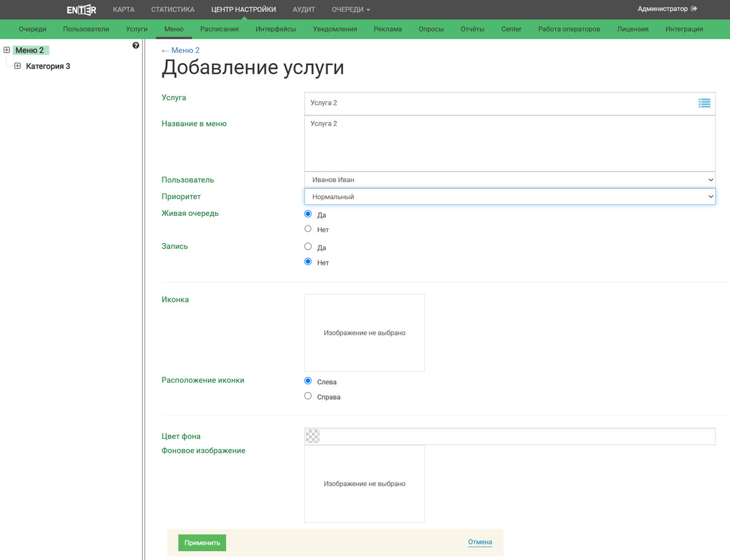
Task: Go back via the ← Меню 2 link
Action: (x=180, y=50)
